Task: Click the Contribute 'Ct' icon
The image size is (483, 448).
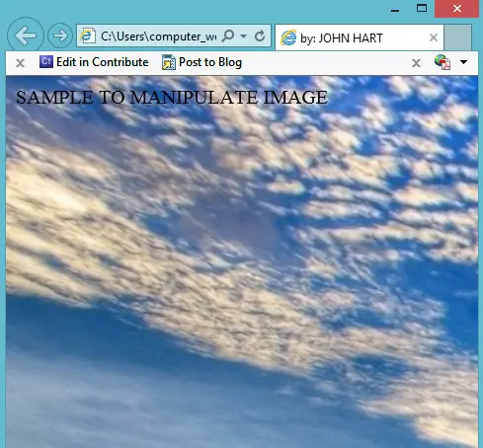Action: (46, 62)
